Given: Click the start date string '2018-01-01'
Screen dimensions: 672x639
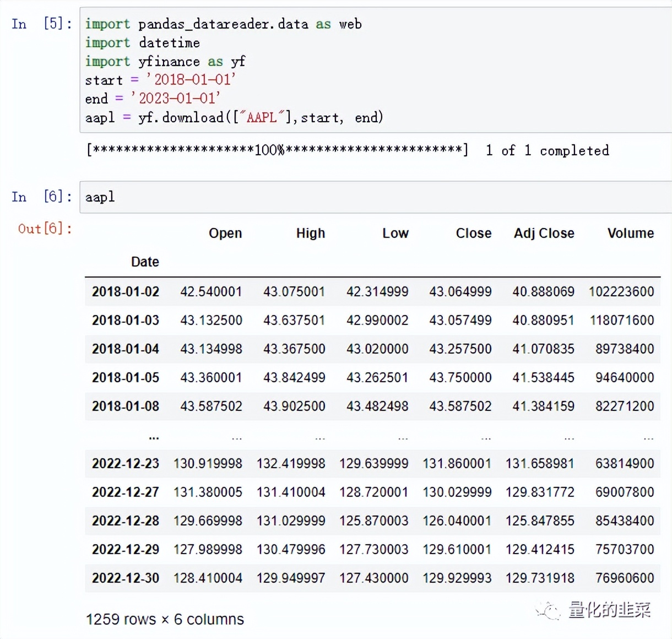Looking at the screenshot, I should (191, 80).
